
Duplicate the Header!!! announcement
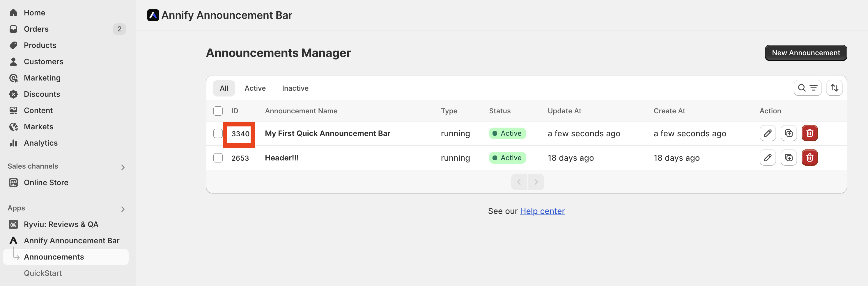coord(789,158)
